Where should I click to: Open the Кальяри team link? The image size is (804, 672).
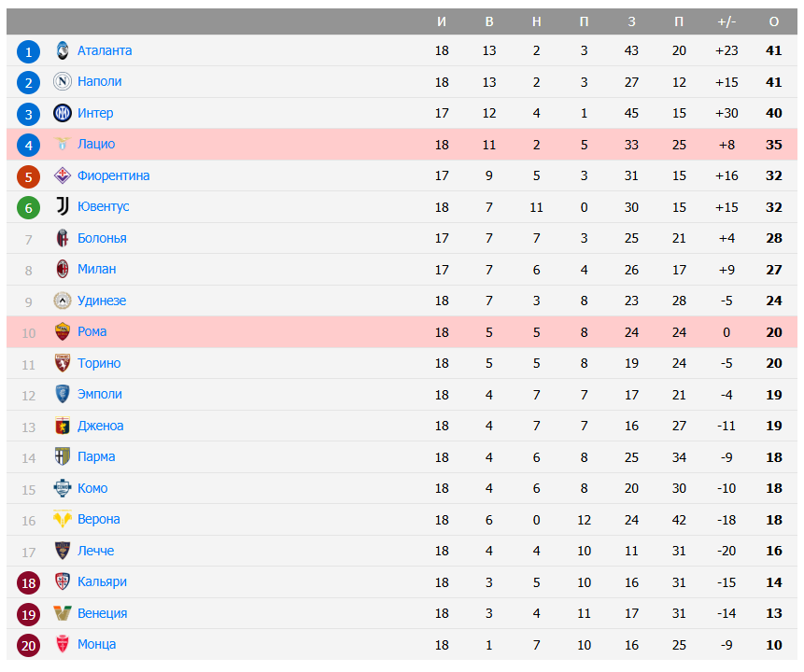[102, 581]
